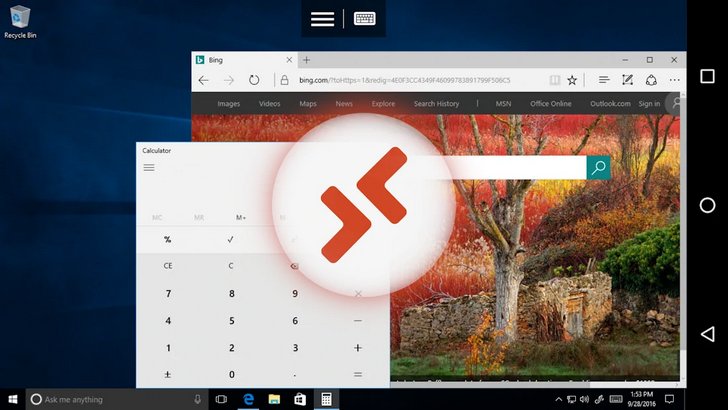This screenshot has height=410, width=728.
Task: Open the Bing Videos link
Action: pos(269,104)
